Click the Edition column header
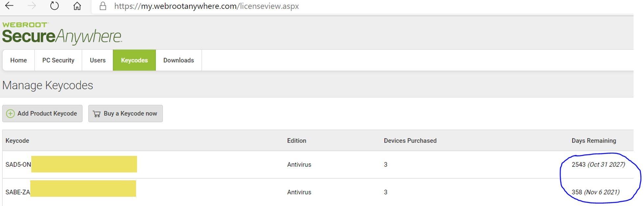Image resolution: width=644 pixels, height=206 pixels. (296, 141)
